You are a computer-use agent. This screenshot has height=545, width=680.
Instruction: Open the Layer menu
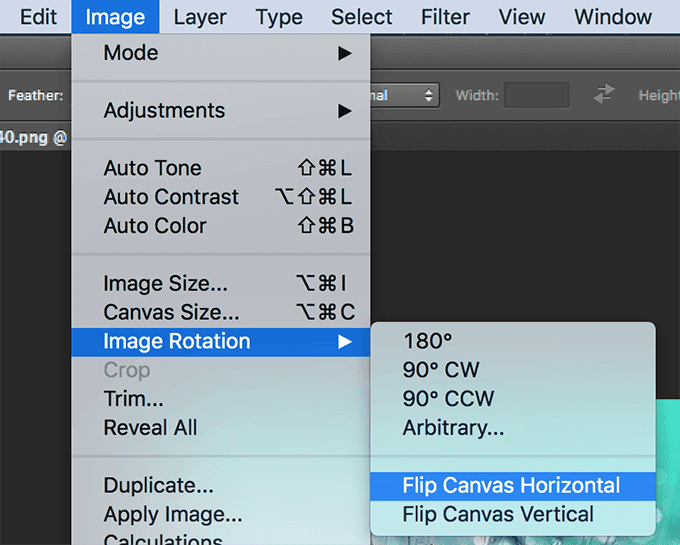click(x=200, y=17)
